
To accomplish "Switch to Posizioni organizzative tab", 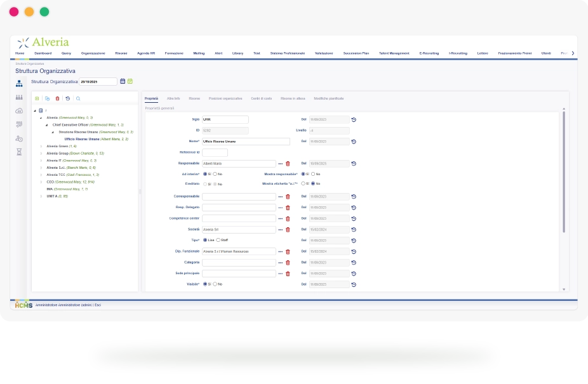I will tap(225, 98).
